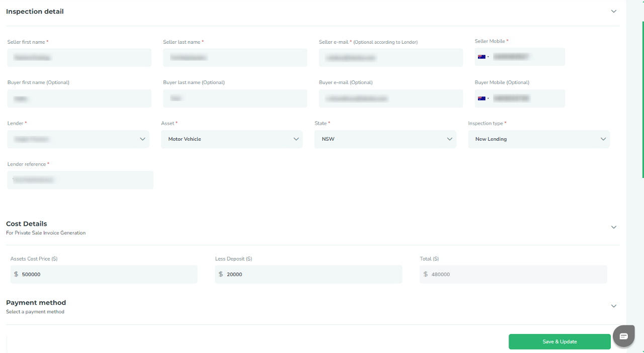The image size is (644, 353).
Task: Click the Save & Update button
Action: point(559,342)
